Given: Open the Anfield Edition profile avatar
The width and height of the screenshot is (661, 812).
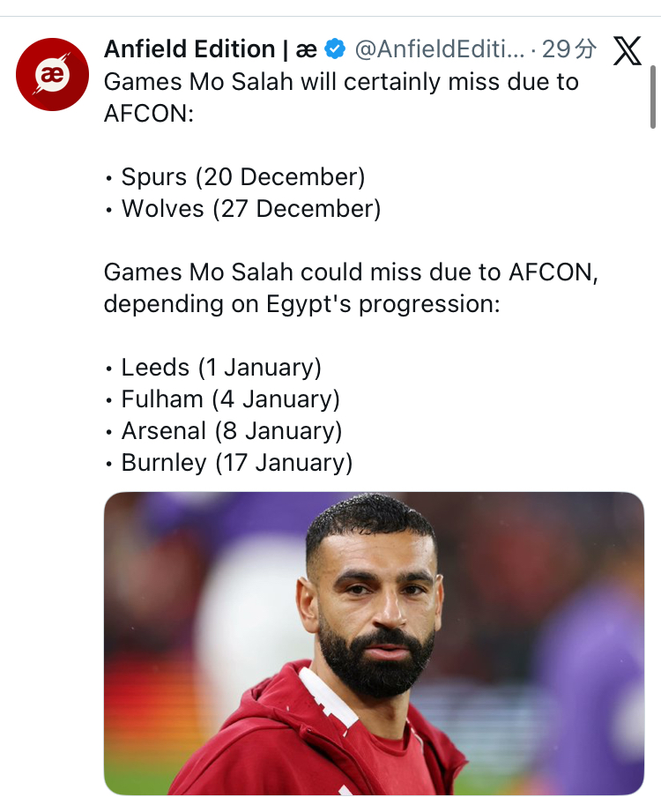Looking at the screenshot, I should [53, 74].
